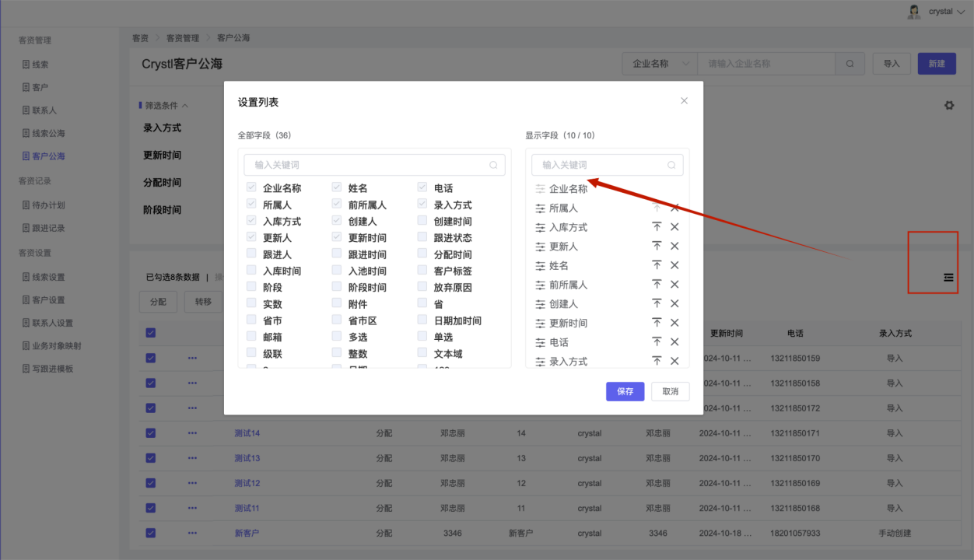Remove 创建人 from display fields
This screenshot has height=560, width=974.
pos(674,303)
